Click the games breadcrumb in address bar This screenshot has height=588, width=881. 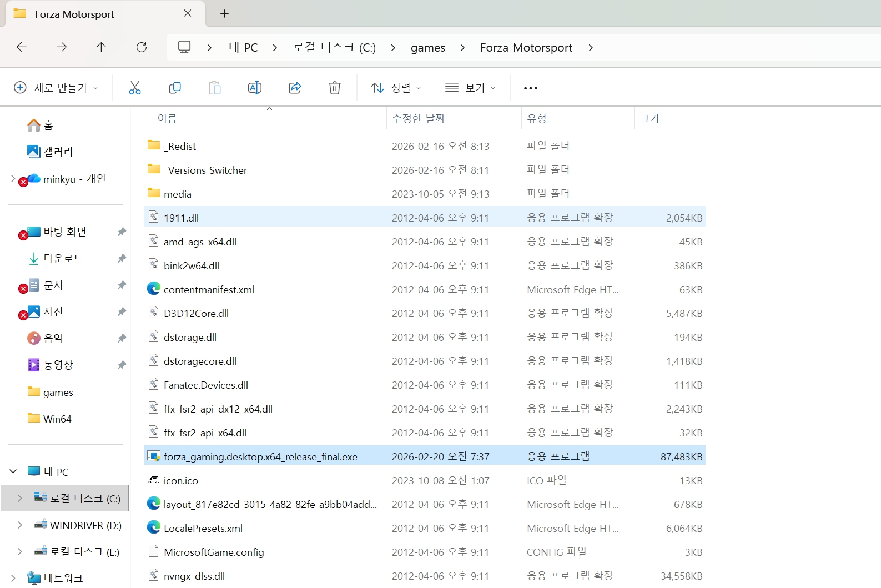(427, 48)
